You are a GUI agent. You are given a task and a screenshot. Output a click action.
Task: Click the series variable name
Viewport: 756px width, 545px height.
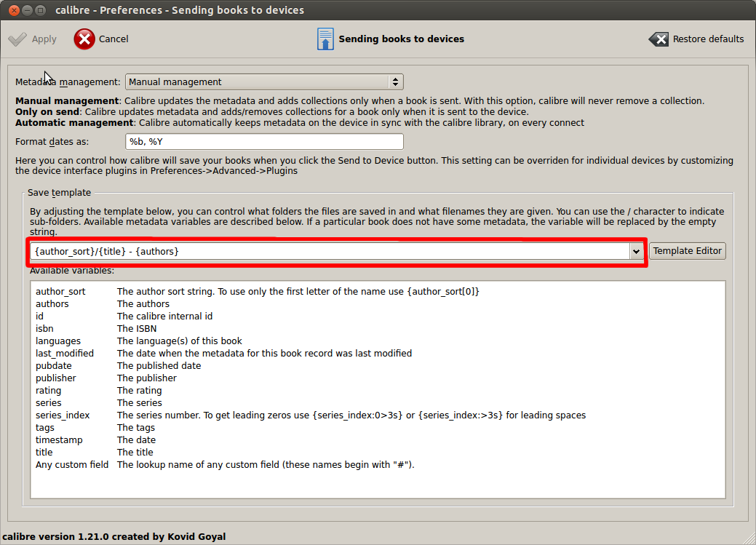(48, 402)
